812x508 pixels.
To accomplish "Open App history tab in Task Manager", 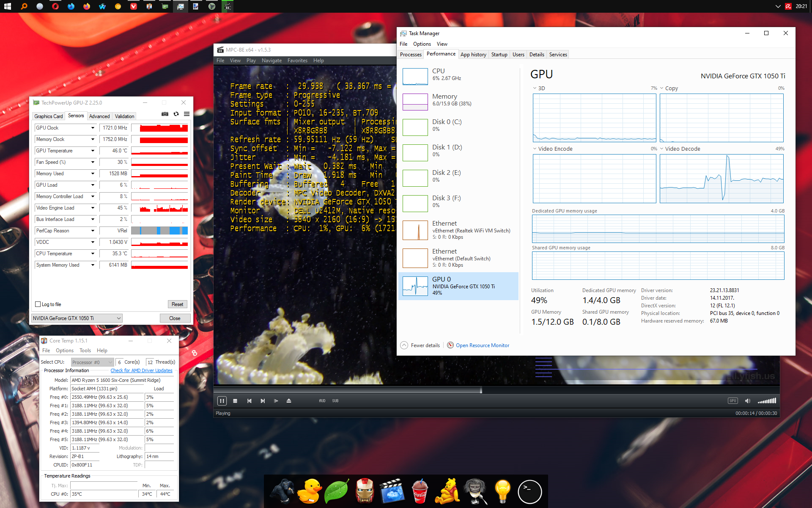I will click(x=473, y=55).
